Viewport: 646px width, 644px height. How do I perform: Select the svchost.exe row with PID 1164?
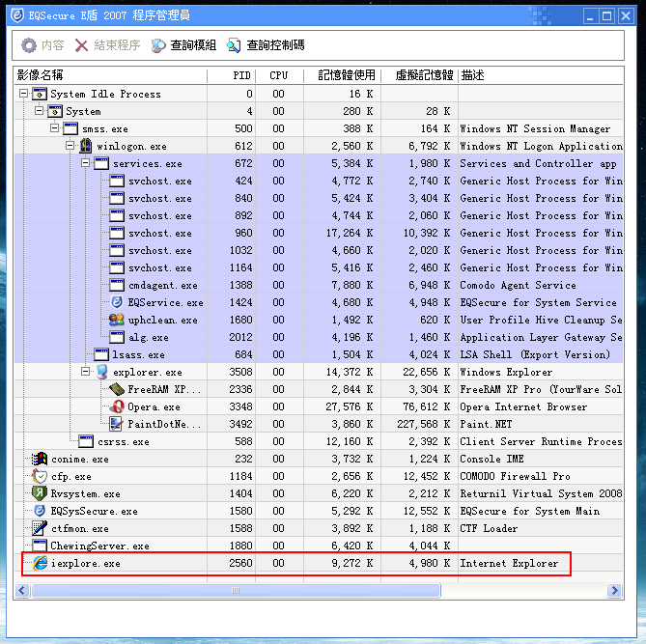click(319, 267)
